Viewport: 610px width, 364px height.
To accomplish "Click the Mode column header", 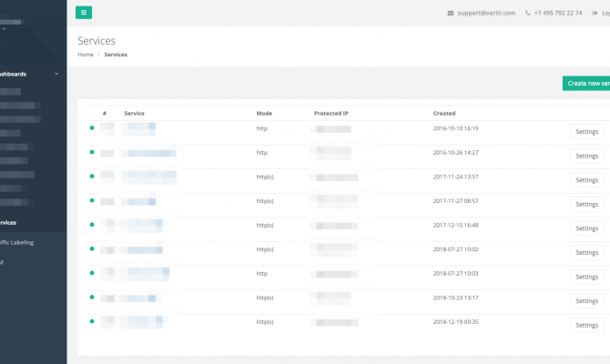I will (264, 113).
